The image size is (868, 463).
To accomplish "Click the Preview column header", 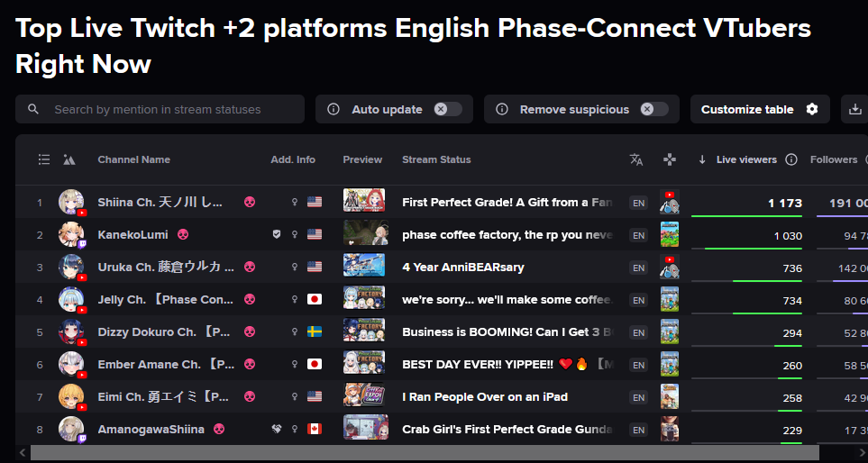I will (362, 159).
